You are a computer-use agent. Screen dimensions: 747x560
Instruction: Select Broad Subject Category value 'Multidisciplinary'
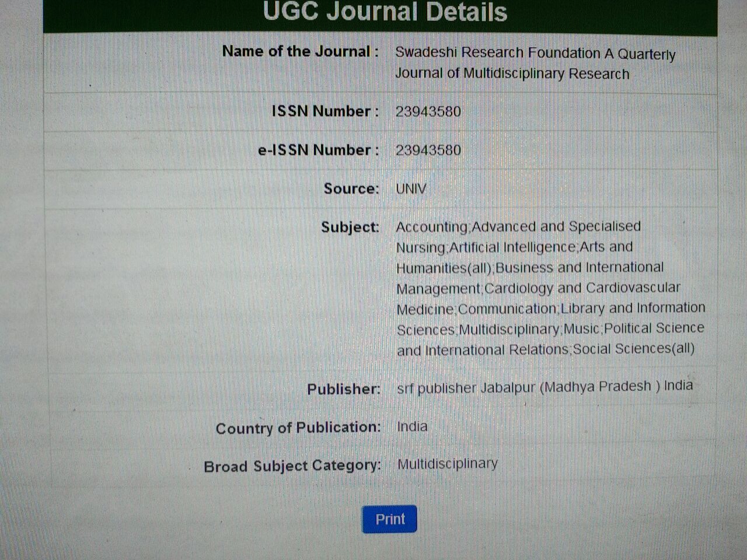coord(447,464)
